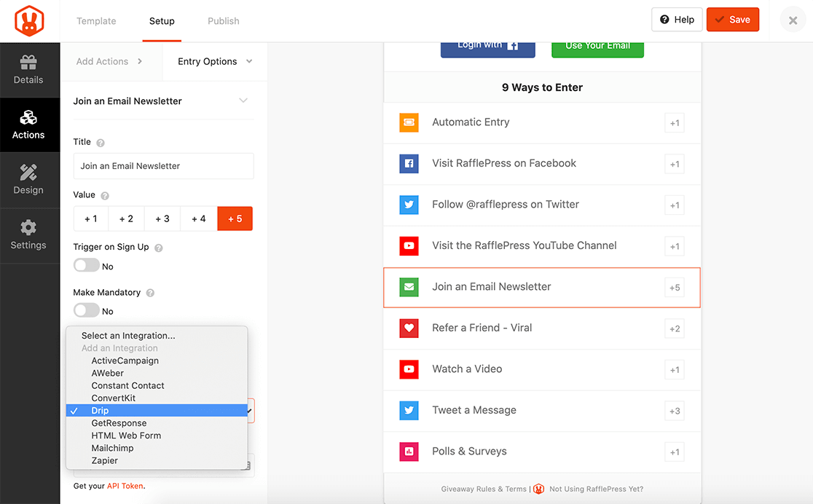Click the +2 badge on Refer a Friend
This screenshot has height=504, width=813.
(x=675, y=328)
